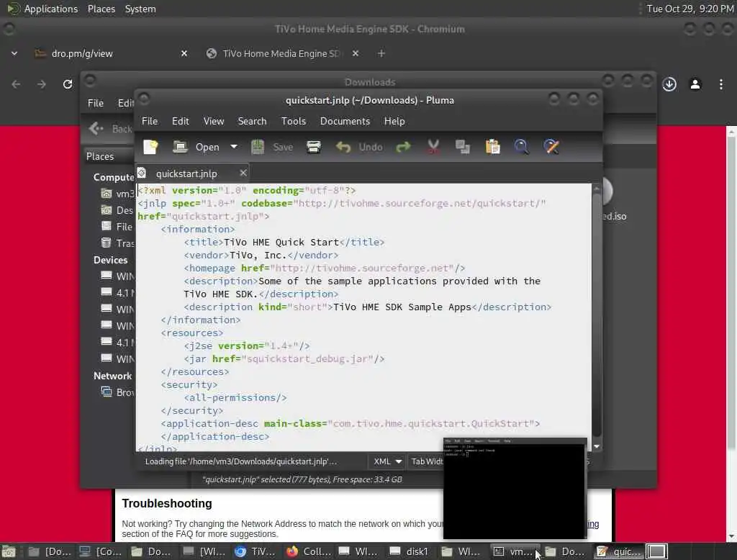Image resolution: width=737 pixels, height=560 pixels.
Task: Click the Chromium page vertical scrollbar
Action: point(731,334)
